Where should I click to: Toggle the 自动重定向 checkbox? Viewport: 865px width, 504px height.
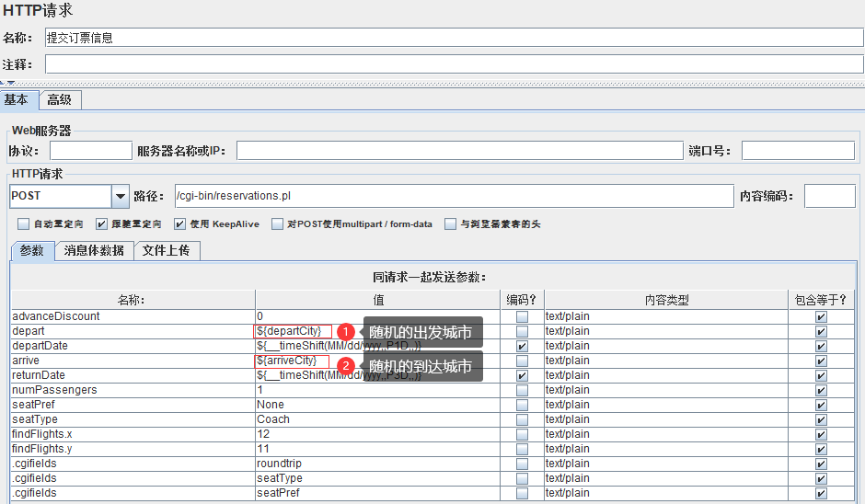tap(23, 223)
